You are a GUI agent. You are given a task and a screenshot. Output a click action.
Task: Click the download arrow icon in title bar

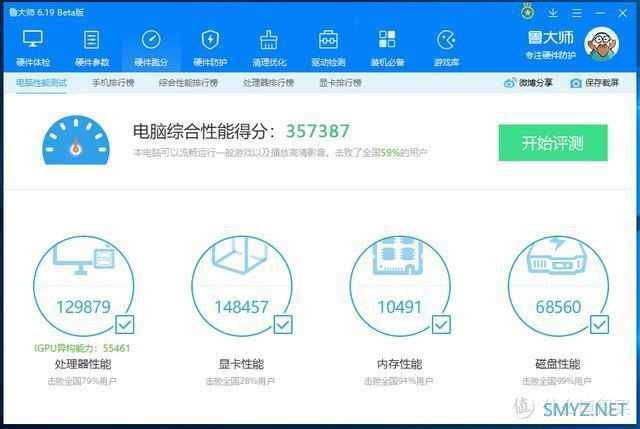click(x=553, y=13)
